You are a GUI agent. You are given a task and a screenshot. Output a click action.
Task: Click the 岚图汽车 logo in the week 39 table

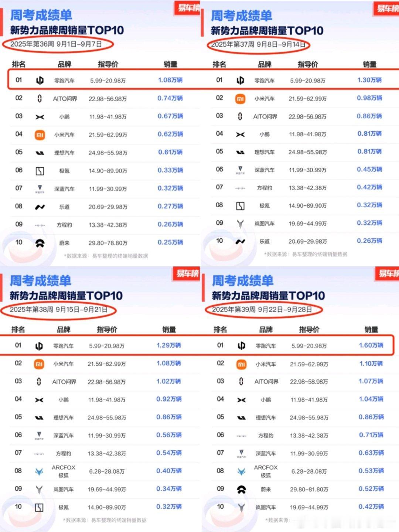coord(241,508)
